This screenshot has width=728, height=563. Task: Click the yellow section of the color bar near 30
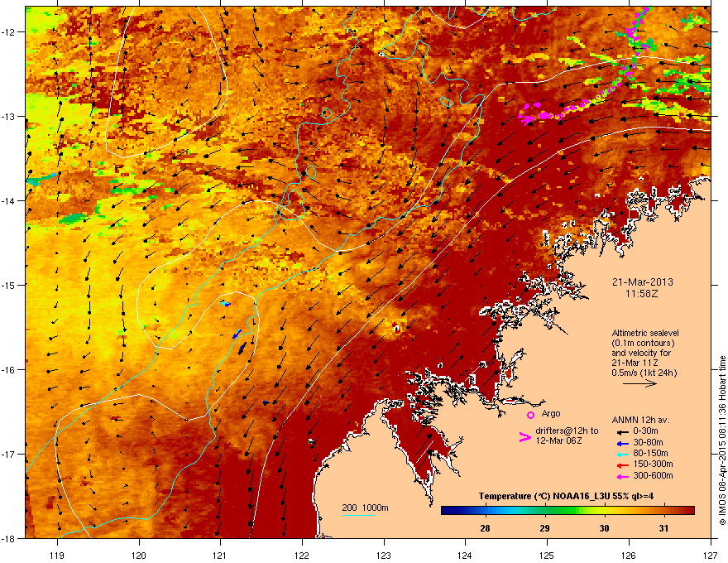coord(604,511)
